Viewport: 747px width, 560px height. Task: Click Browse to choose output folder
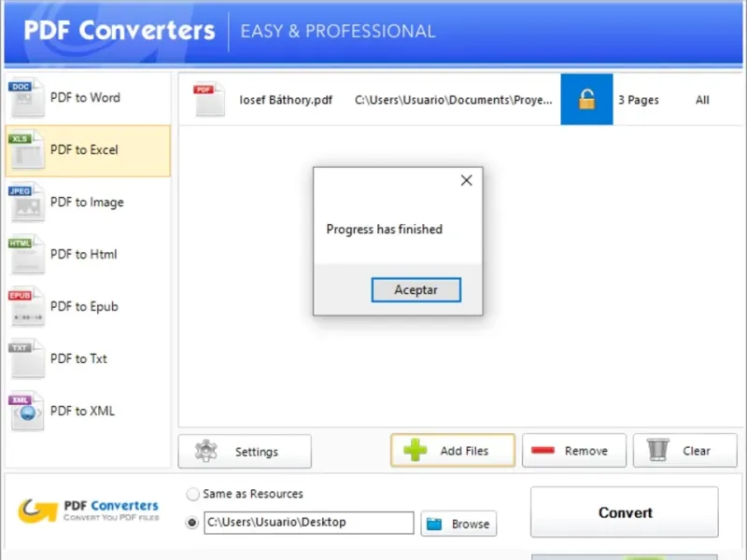click(x=458, y=524)
